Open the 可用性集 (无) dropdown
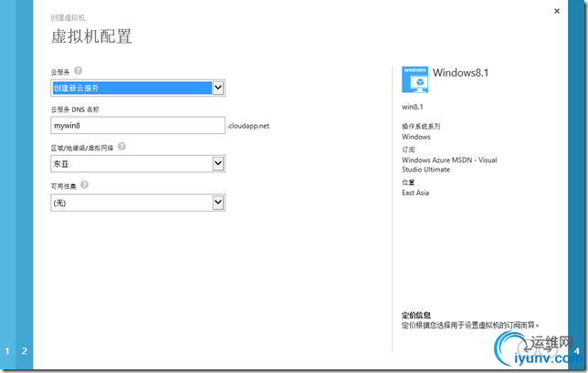 (x=138, y=202)
